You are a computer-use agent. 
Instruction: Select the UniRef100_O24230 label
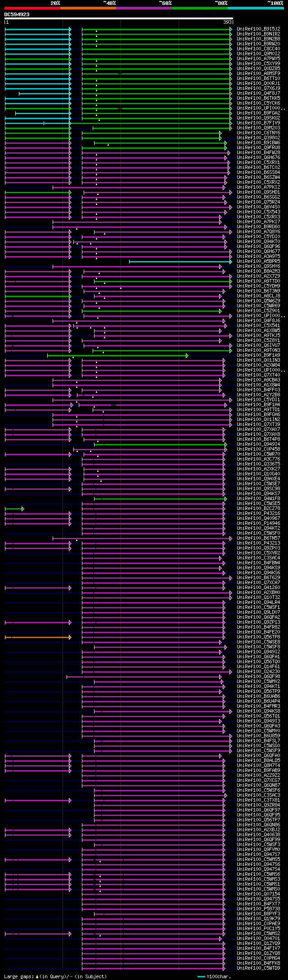[x=258, y=671]
